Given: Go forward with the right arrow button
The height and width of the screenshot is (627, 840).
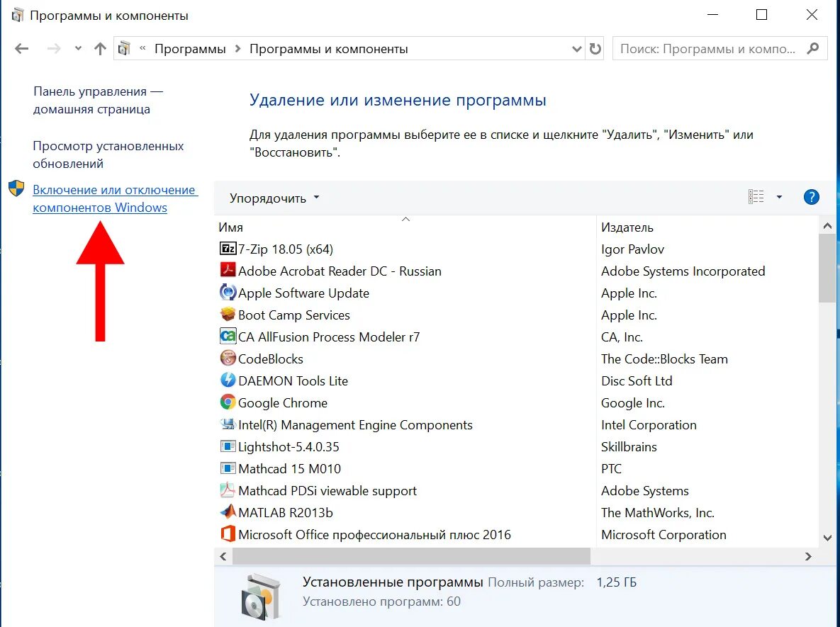Looking at the screenshot, I should pyautogui.click(x=54, y=49).
